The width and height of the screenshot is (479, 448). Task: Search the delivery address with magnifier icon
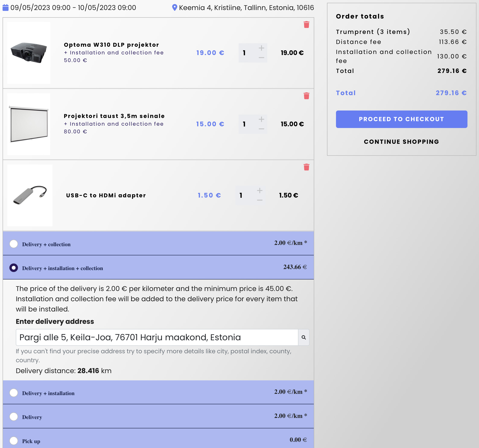tap(304, 337)
